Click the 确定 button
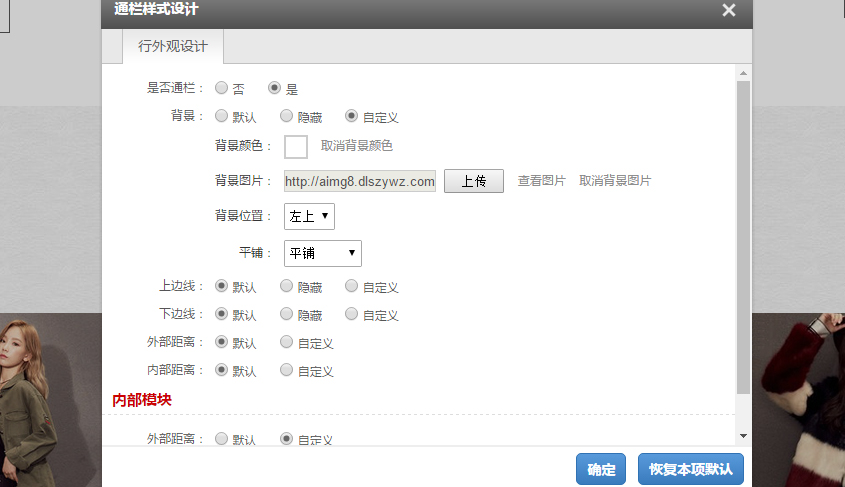 click(x=601, y=469)
